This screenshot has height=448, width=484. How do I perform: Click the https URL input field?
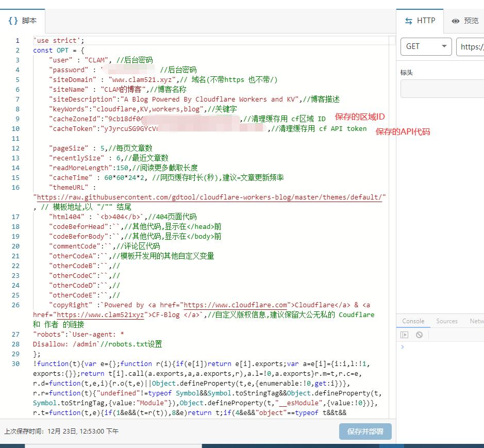pyautogui.click(x=470, y=46)
